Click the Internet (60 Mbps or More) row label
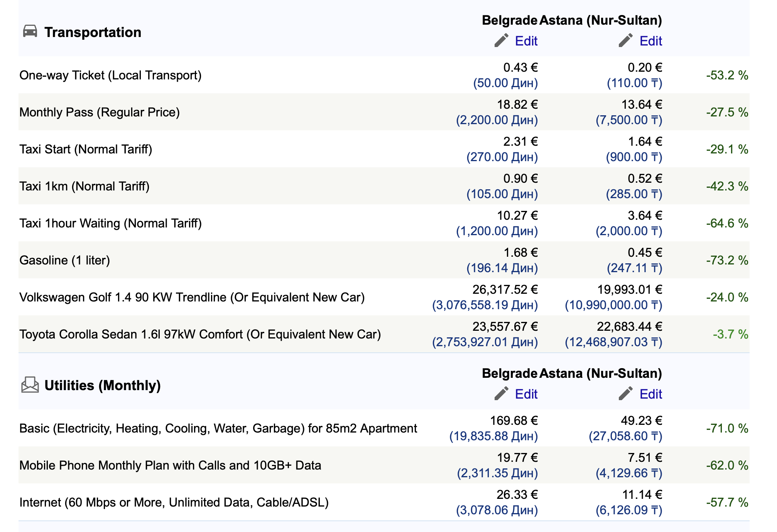Viewport: 777px width, 532px height. (x=174, y=502)
